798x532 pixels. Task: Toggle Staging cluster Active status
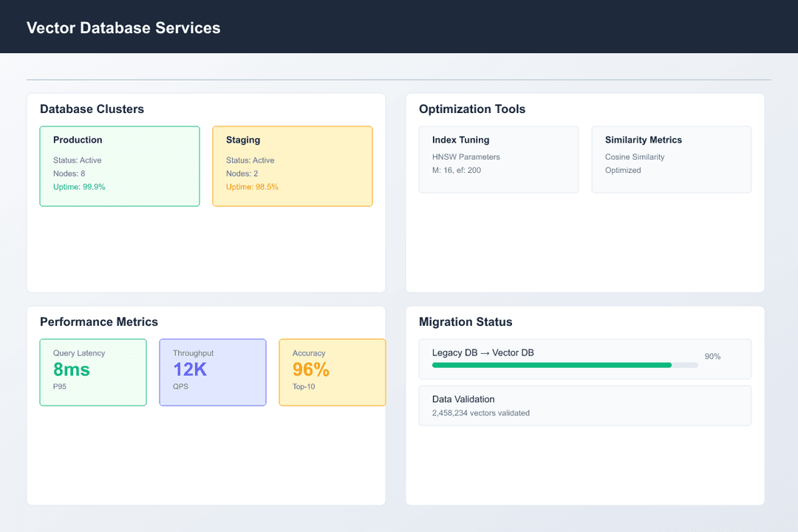point(250,160)
